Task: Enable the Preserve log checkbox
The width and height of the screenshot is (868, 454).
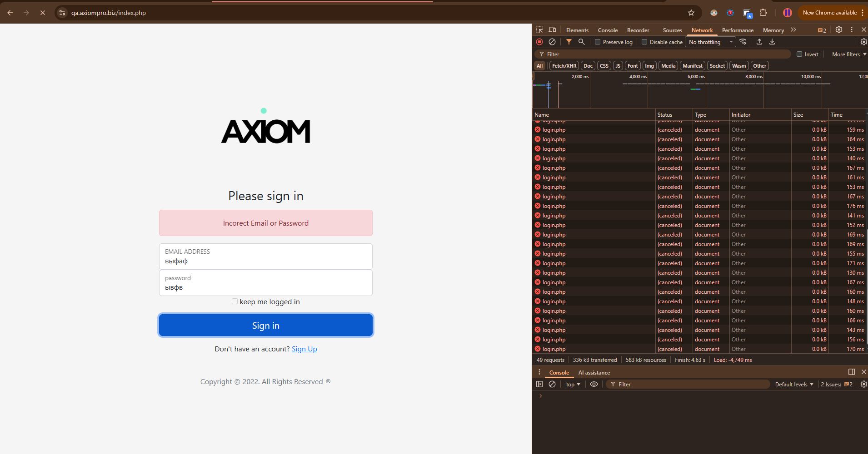Action: [598, 42]
